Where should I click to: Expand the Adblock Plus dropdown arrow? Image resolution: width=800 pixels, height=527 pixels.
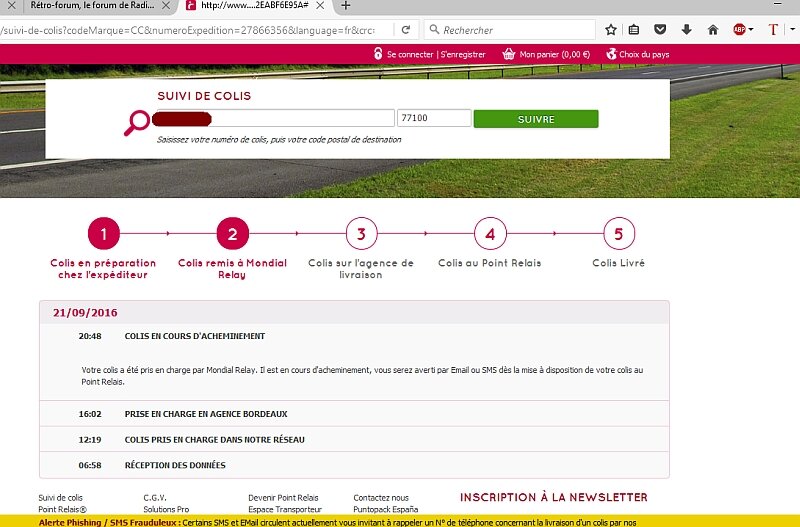click(751, 30)
